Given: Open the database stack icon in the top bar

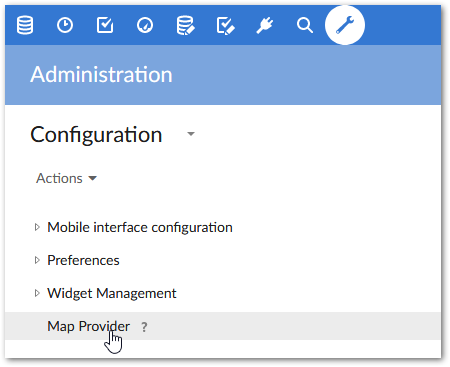Looking at the screenshot, I should click(25, 25).
